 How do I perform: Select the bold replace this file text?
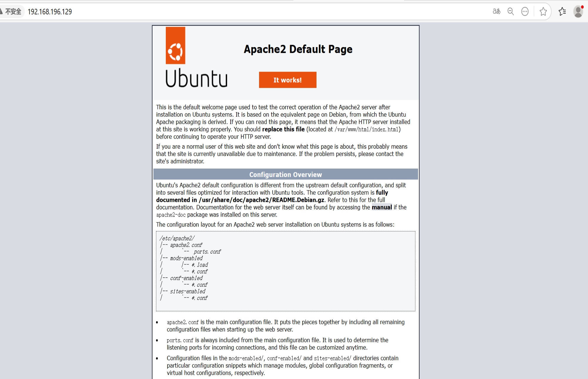[x=283, y=129]
